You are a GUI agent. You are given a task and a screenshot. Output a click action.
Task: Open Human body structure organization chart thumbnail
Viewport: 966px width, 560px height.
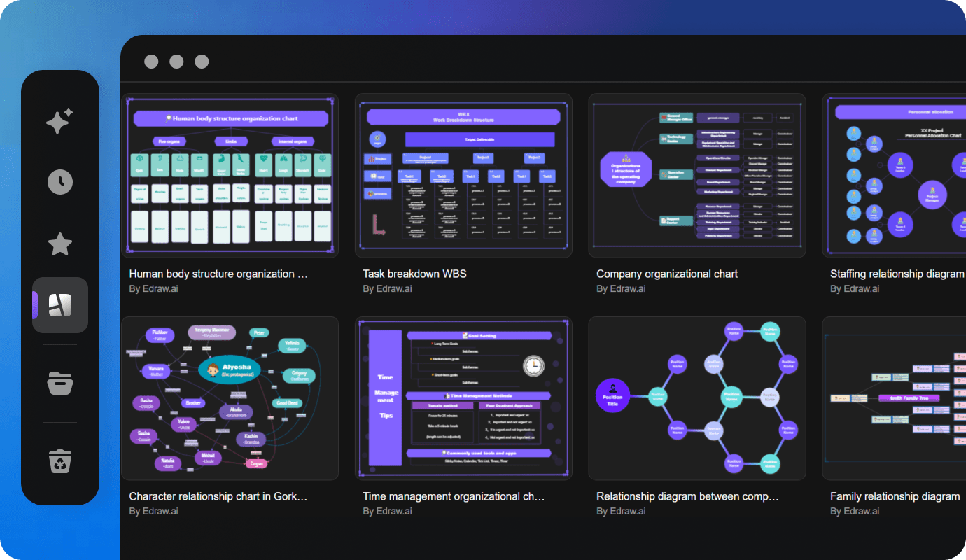[230, 176]
